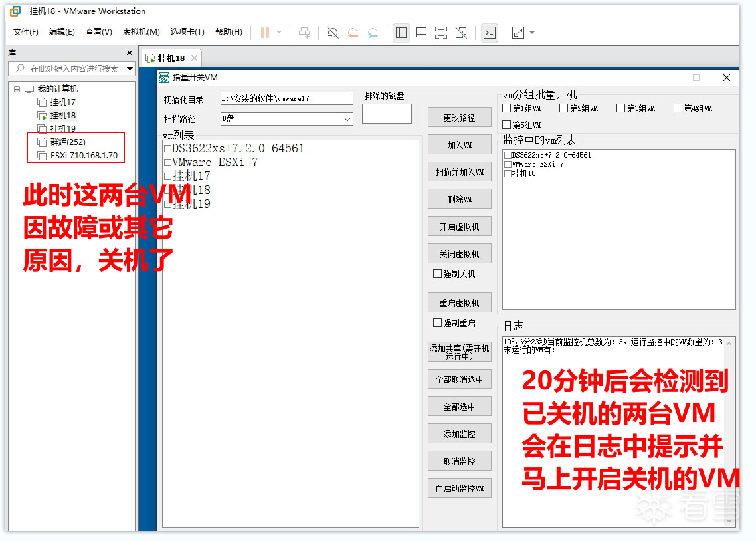Toggle the library sidebar view icon
Viewport: 756px width, 541px height.
tap(401, 33)
